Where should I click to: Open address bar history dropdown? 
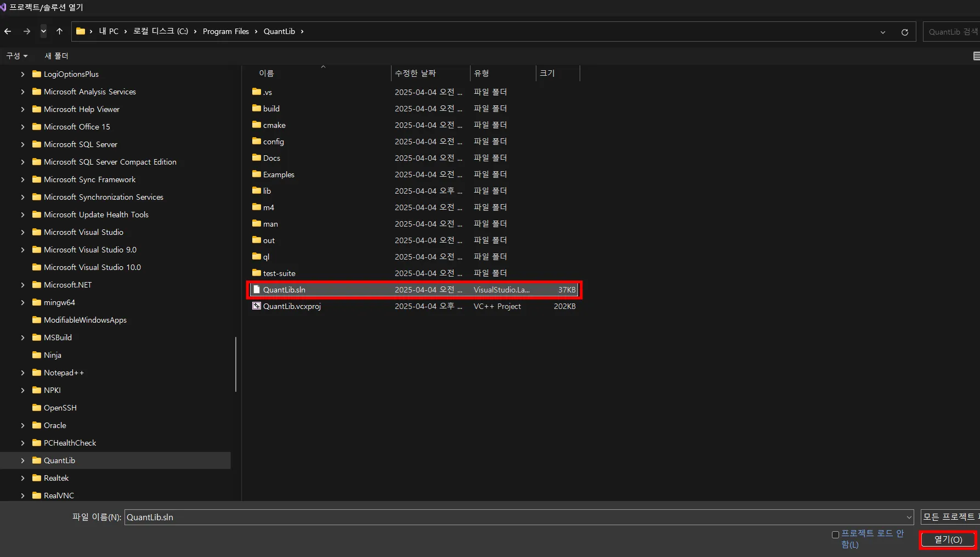point(883,32)
